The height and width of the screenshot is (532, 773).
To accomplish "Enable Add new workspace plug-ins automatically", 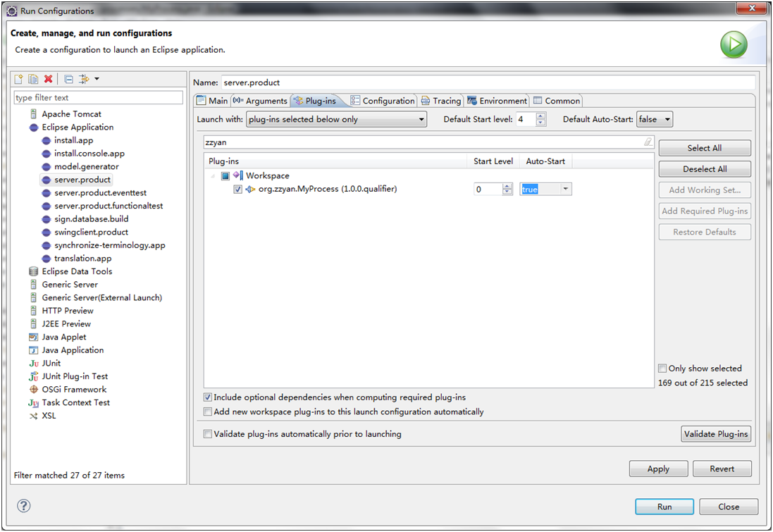I will coord(208,412).
